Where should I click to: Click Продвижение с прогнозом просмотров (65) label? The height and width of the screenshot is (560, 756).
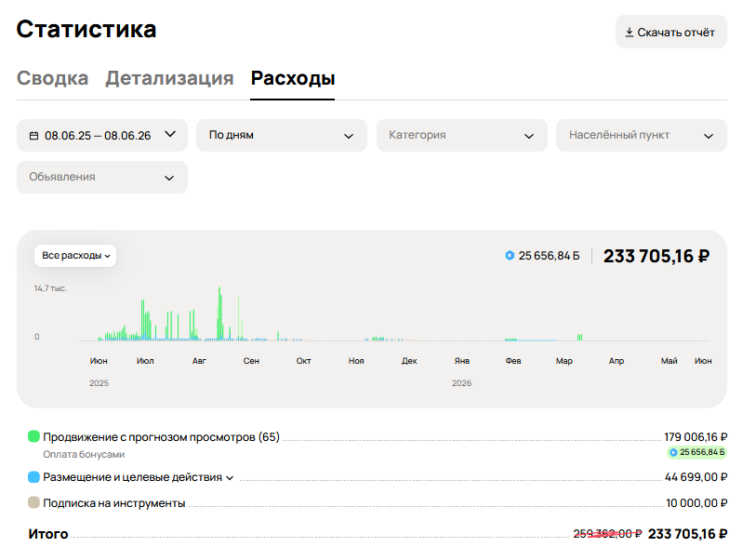(x=161, y=437)
